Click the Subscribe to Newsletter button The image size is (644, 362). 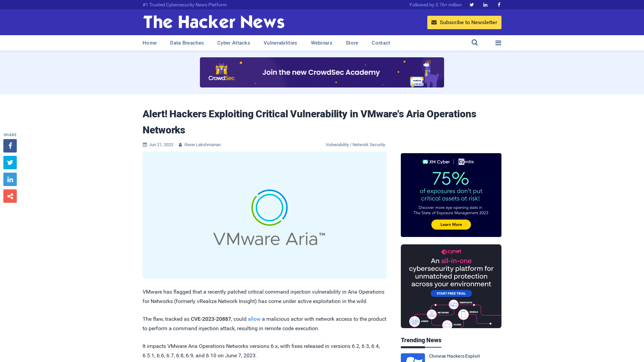[465, 22]
